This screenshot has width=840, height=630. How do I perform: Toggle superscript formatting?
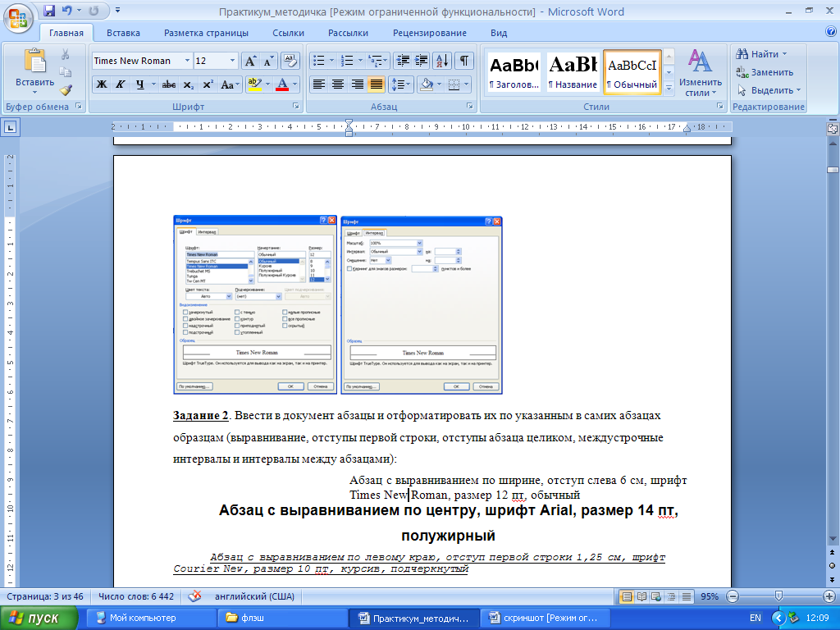coord(208,84)
